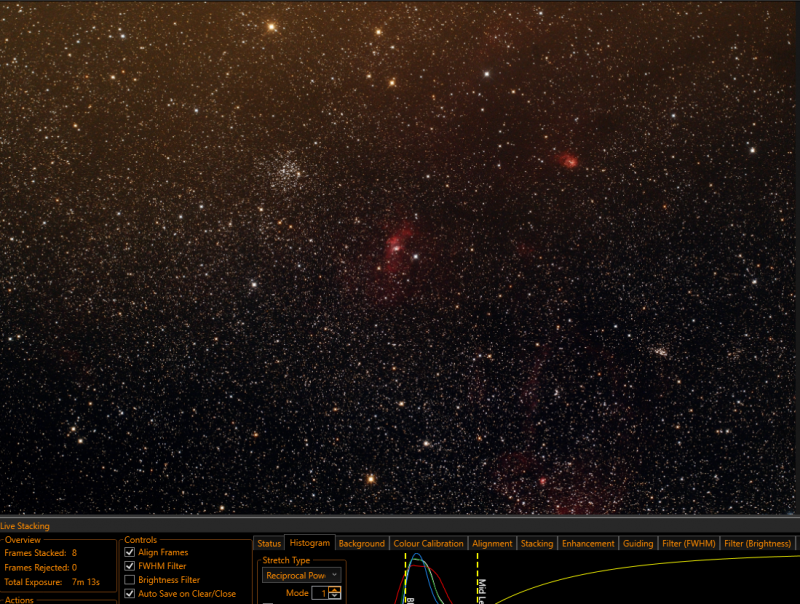Decrease Mode value with down arrow

tap(335, 596)
